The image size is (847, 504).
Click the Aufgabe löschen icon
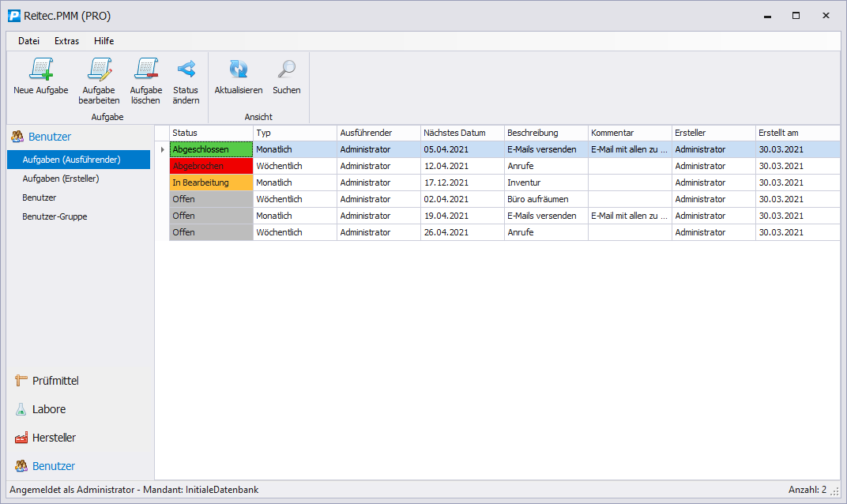click(145, 70)
